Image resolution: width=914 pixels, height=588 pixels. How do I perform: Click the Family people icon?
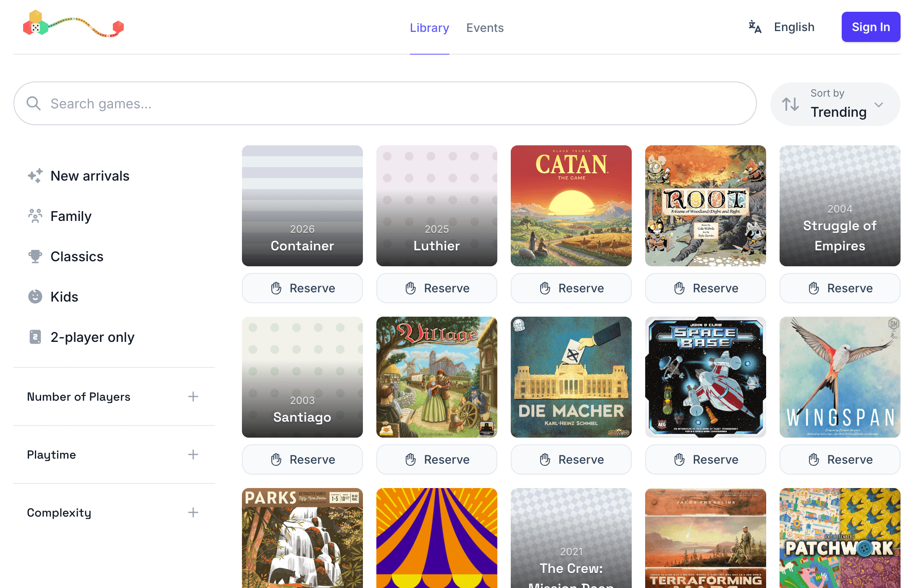click(35, 216)
